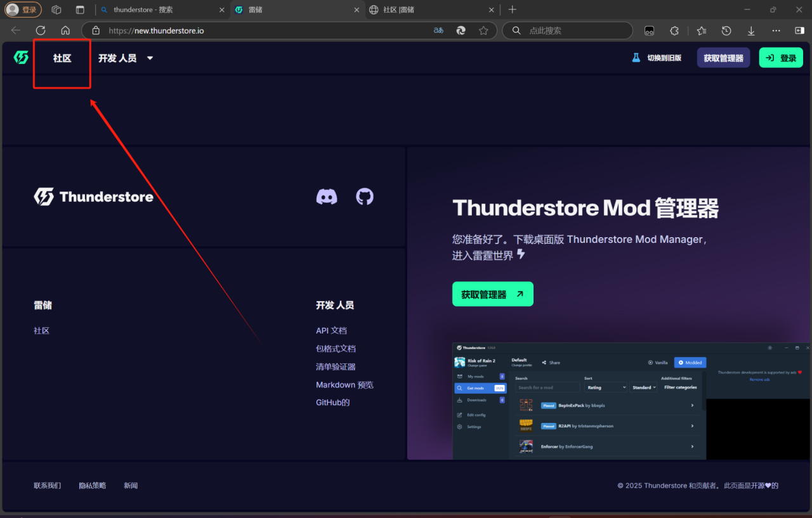Screen dimensions: 812x518
Task: Add page to favorites star icon
Action: click(483, 30)
